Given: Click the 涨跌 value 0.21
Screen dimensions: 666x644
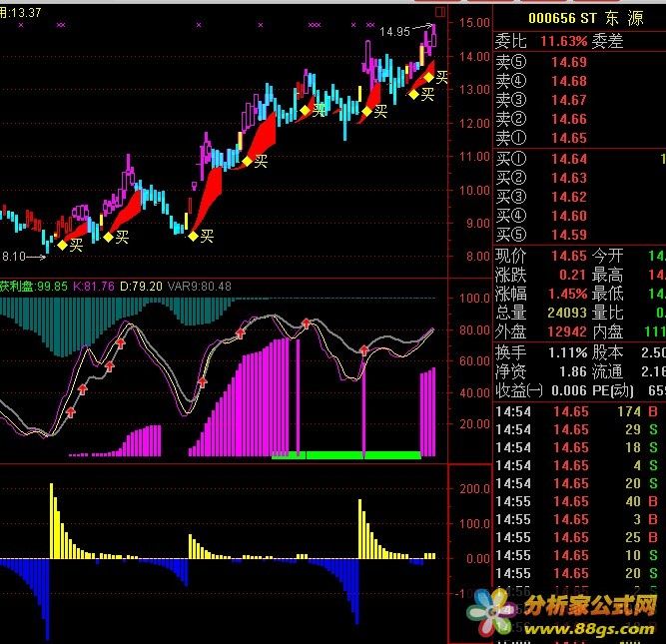Looking at the screenshot, I should point(572,275).
